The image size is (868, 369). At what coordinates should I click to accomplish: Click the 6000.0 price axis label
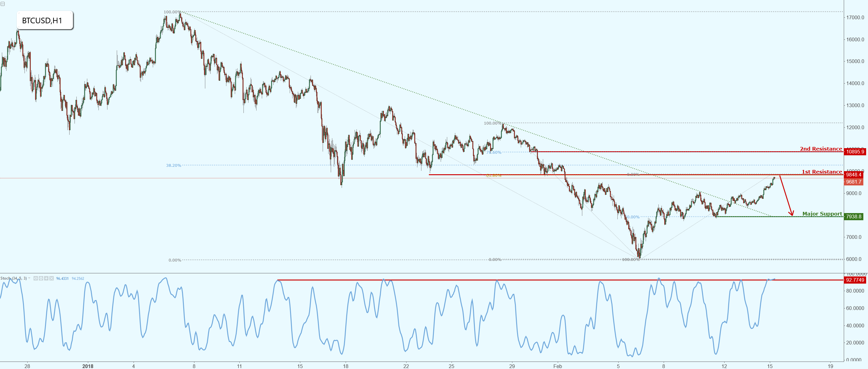click(854, 259)
